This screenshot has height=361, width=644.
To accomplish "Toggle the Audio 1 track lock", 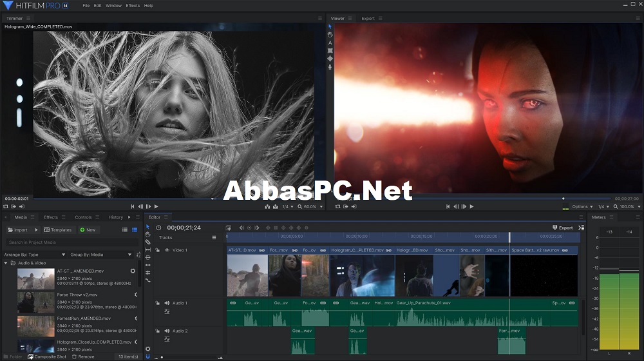I will [157, 303].
